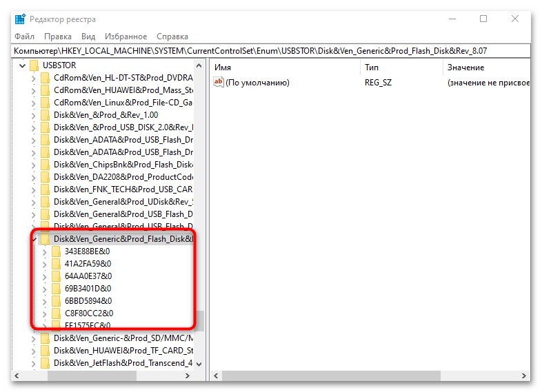Click folder icon of CdRom&Ven_HUAWEI&Prod_Mass_St
Screen dimensions: 542x392
(45, 90)
